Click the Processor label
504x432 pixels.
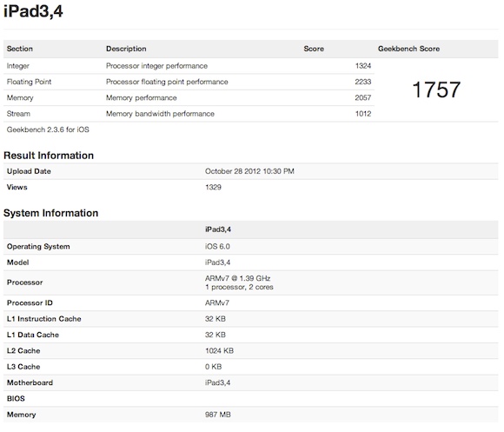pyautogui.click(x=24, y=282)
